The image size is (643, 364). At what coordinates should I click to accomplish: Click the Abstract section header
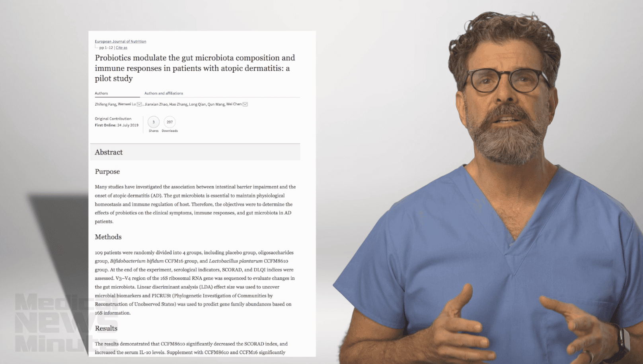point(195,152)
